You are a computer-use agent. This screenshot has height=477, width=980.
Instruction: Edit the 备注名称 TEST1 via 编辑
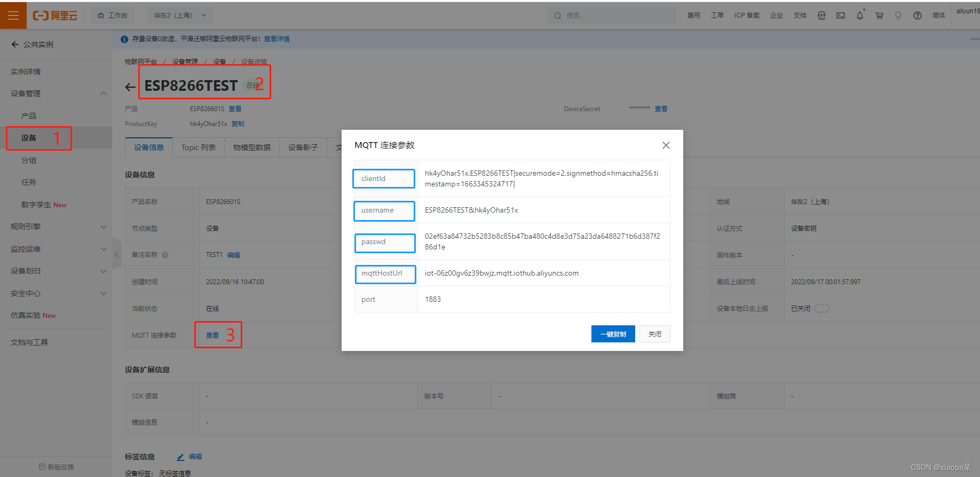click(233, 255)
